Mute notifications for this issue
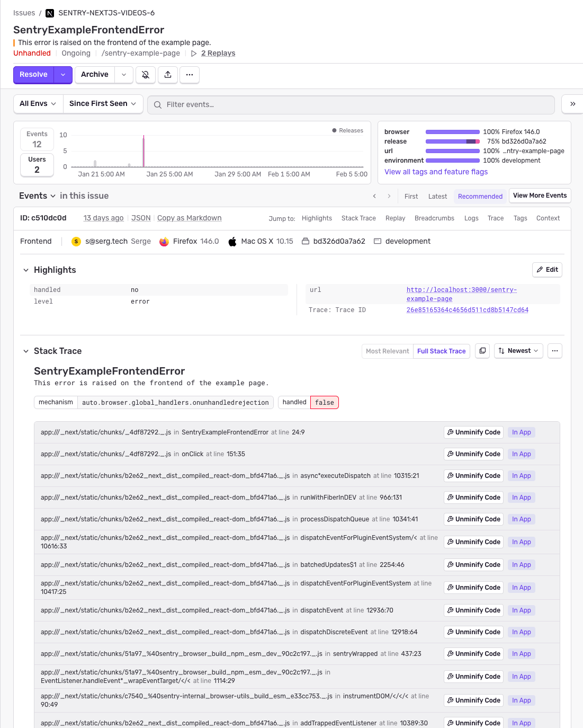 point(146,75)
